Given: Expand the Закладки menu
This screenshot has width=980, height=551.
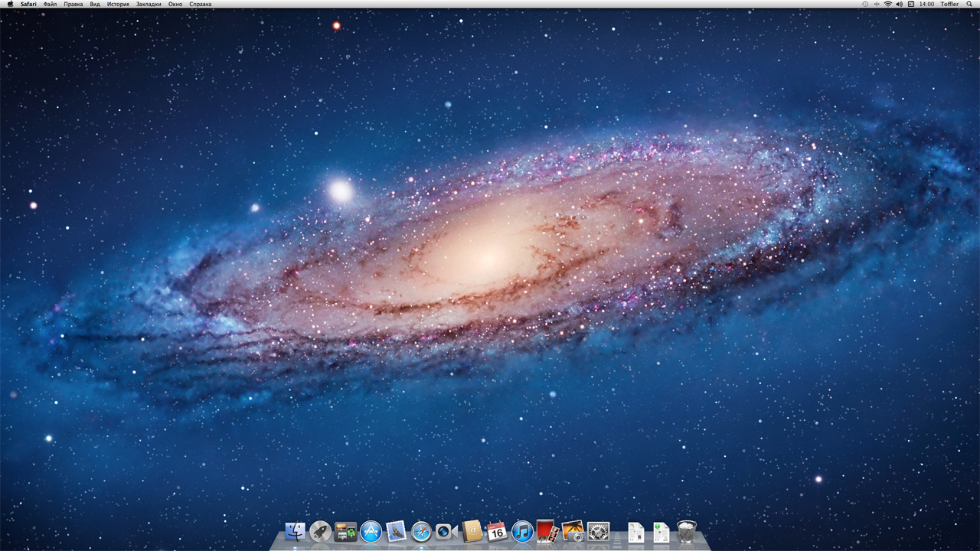Looking at the screenshot, I should pos(149,4).
